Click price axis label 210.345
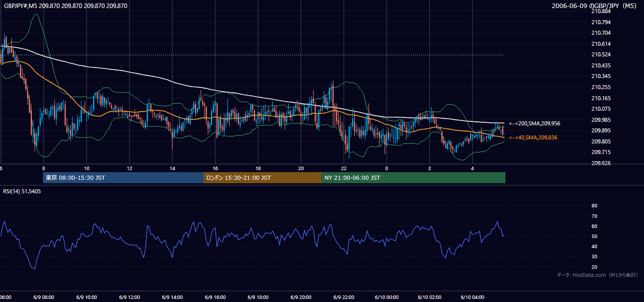Image resolution: width=644 pixels, height=302 pixels. click(601, 76)
